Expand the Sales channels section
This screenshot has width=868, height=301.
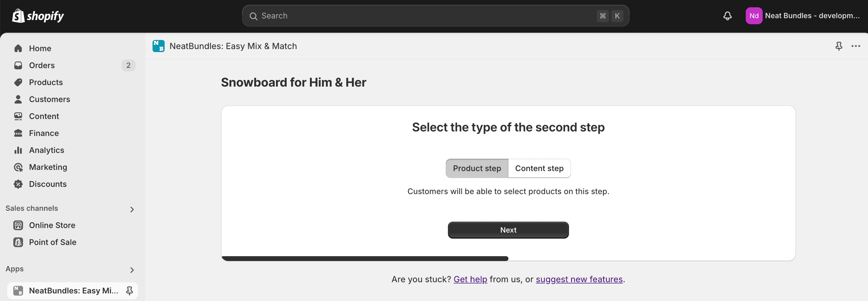click(x=132, y=209)
